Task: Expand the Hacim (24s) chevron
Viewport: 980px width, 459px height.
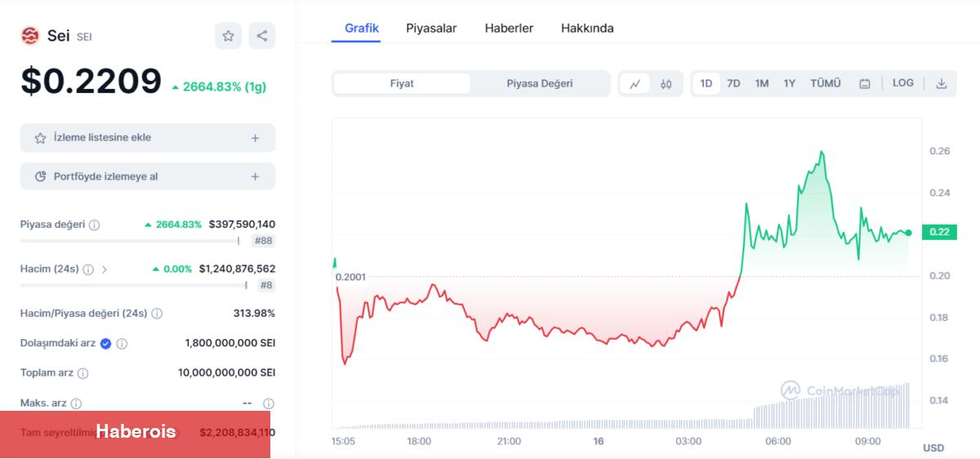Action: 105,269
